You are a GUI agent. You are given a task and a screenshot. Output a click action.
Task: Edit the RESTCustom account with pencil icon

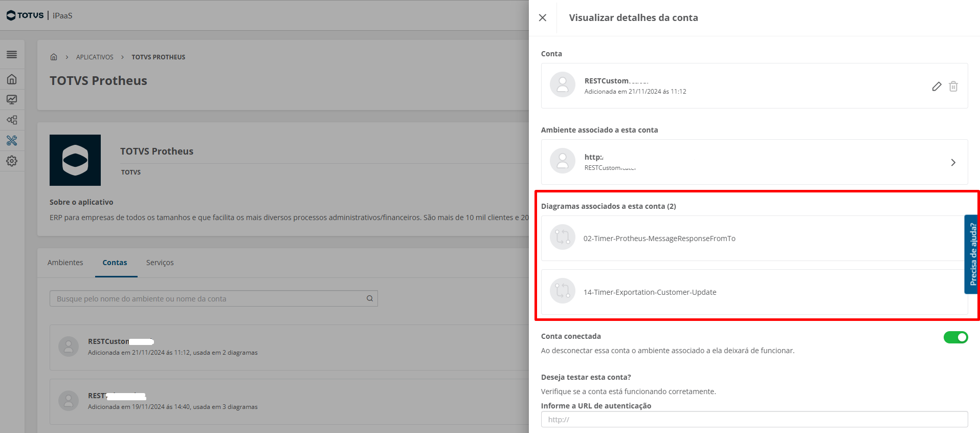tap(937, 86)
